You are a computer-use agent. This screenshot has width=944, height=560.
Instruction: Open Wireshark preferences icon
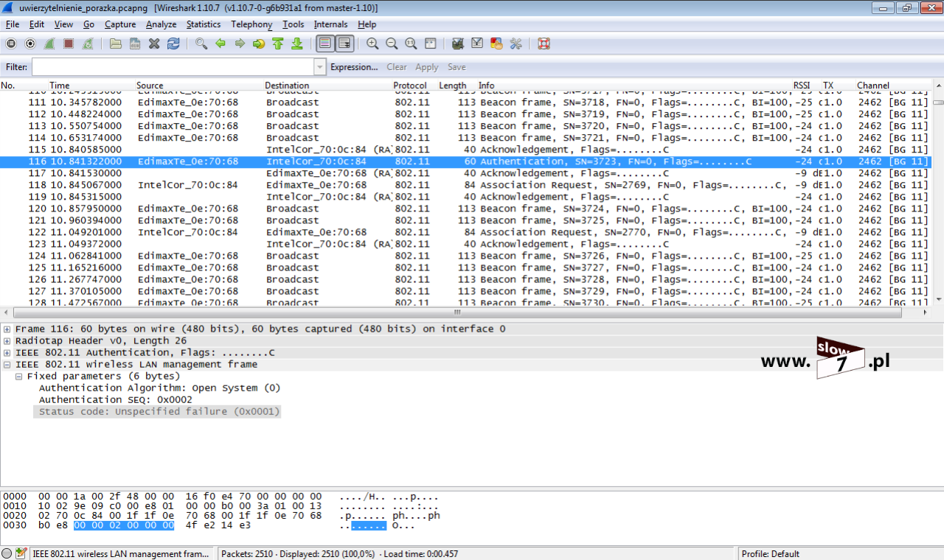(516, 43)
